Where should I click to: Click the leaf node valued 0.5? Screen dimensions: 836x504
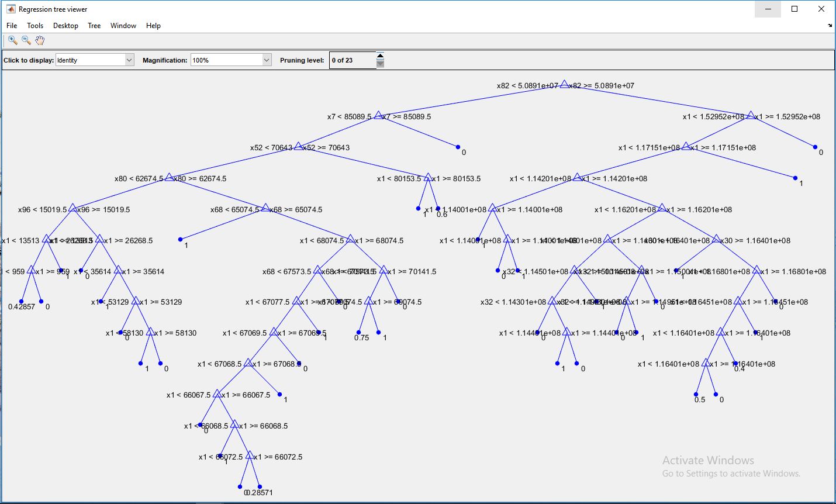(x=696, y=394)
